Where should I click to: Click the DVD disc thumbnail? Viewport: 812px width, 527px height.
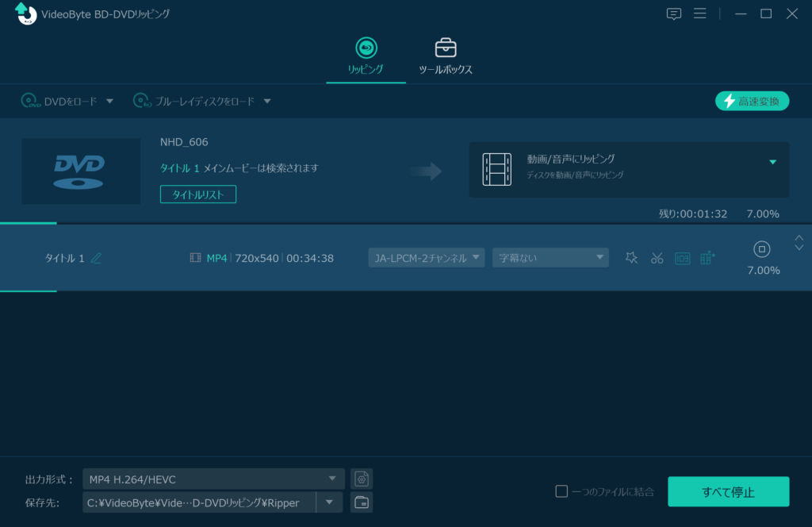coord(81,171)
